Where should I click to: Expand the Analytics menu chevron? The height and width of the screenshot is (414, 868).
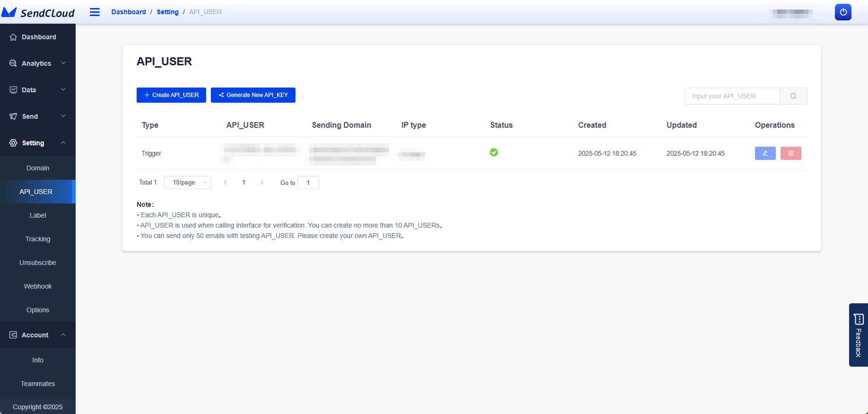coord(63,63)
